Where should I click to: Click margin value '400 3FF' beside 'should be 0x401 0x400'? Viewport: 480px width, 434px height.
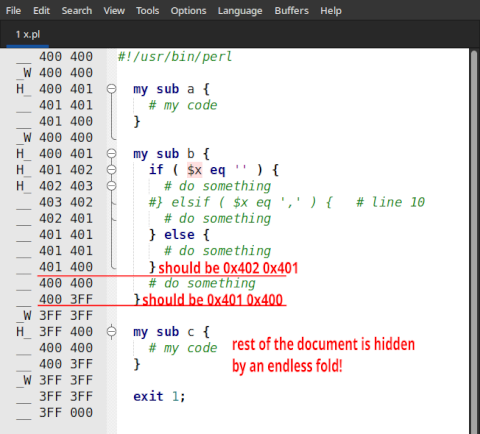(66, 299)
